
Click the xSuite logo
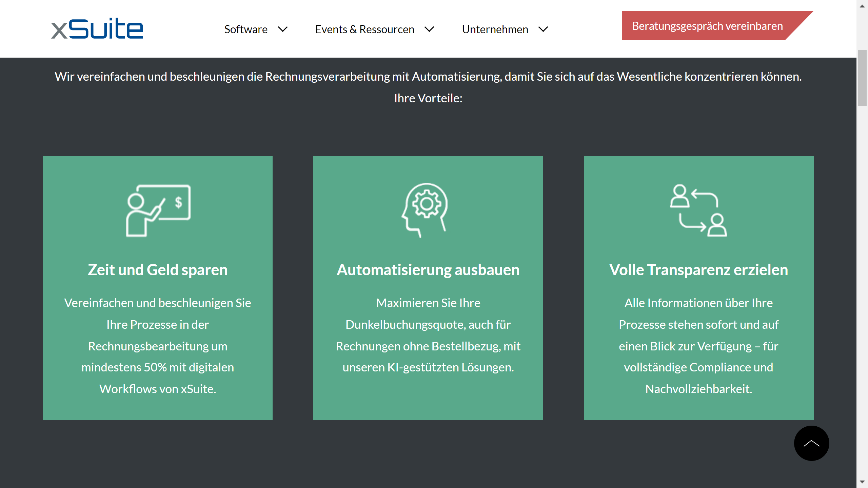point(97,29)
